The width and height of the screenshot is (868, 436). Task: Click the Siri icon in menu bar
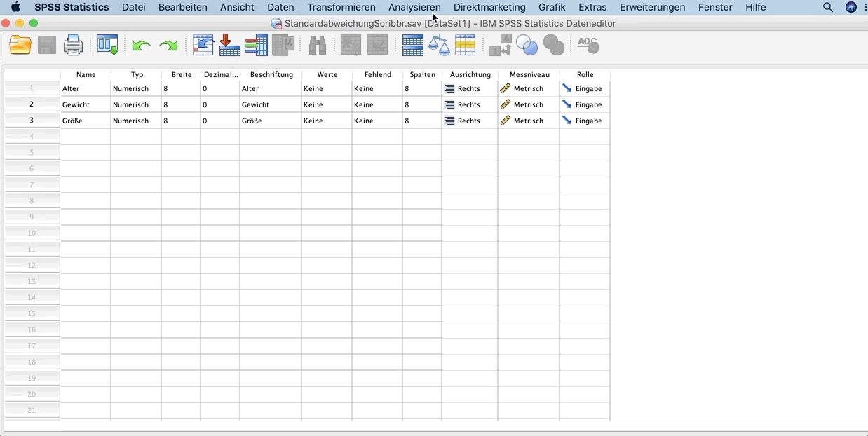[x=851, y=7]
